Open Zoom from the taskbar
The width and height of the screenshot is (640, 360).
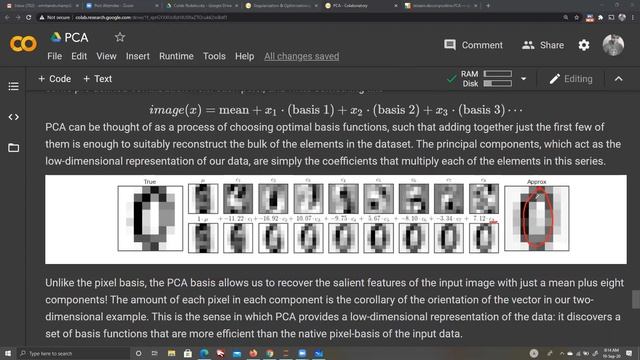pos(302,353)
